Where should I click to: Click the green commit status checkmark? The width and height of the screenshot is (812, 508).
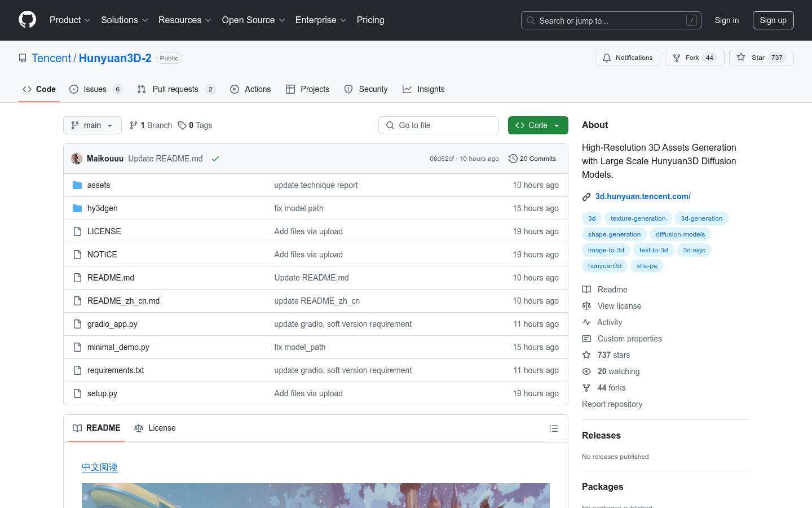pos(215,159)
